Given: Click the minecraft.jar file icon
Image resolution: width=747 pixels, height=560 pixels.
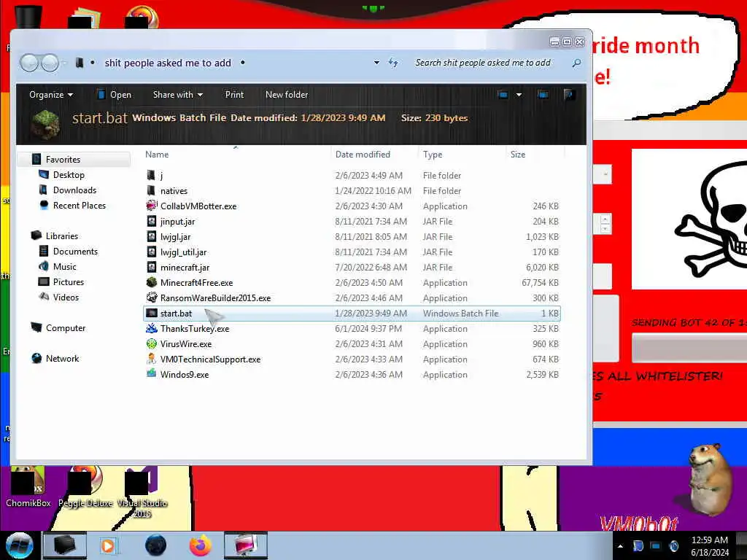Looking at the screenshot, I should pyautogui.click(x=152, y=267).
